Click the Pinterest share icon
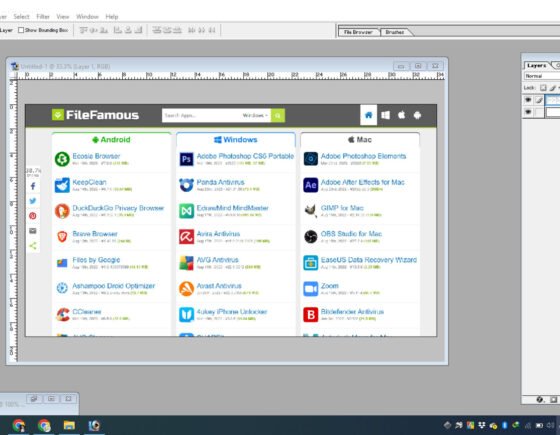The height and width of the screenshot is (435, 560). pos(33,216)
